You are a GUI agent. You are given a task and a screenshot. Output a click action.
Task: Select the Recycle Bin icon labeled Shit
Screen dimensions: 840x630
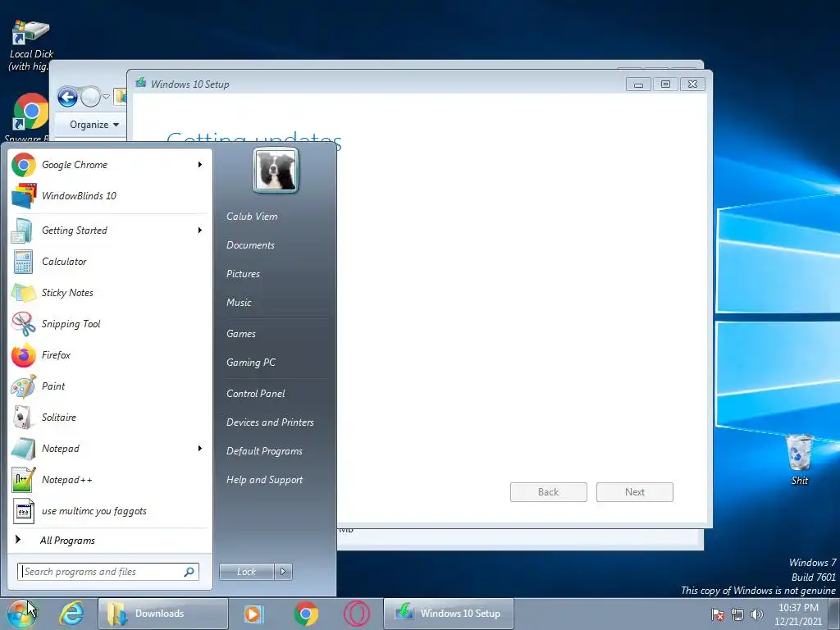click(799, 459)
